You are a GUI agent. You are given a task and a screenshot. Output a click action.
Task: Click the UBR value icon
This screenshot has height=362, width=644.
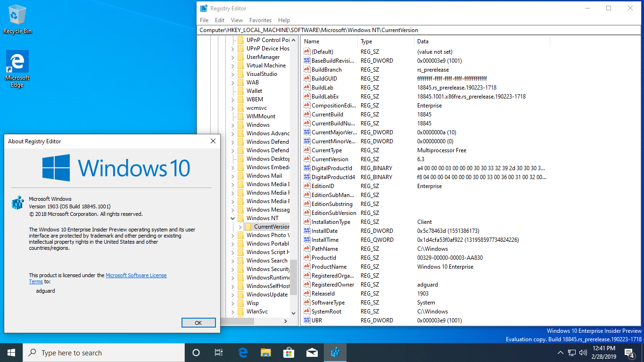[307, 320]
